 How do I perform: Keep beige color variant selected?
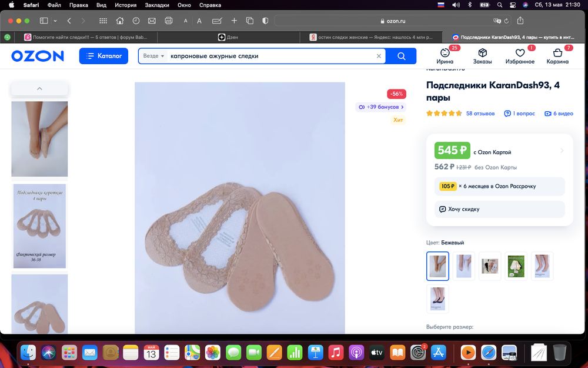coord(437,266)
